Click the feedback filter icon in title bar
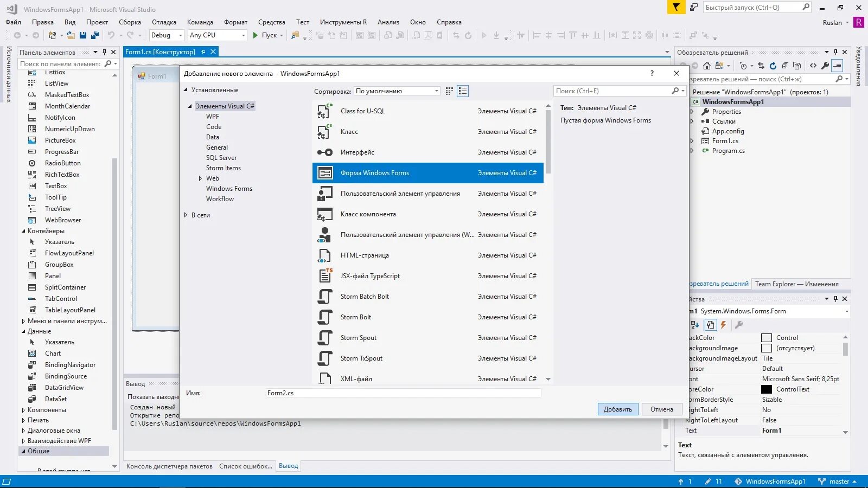Image resolution: width=868 pixels, height=488 pixels. point(676,7)
